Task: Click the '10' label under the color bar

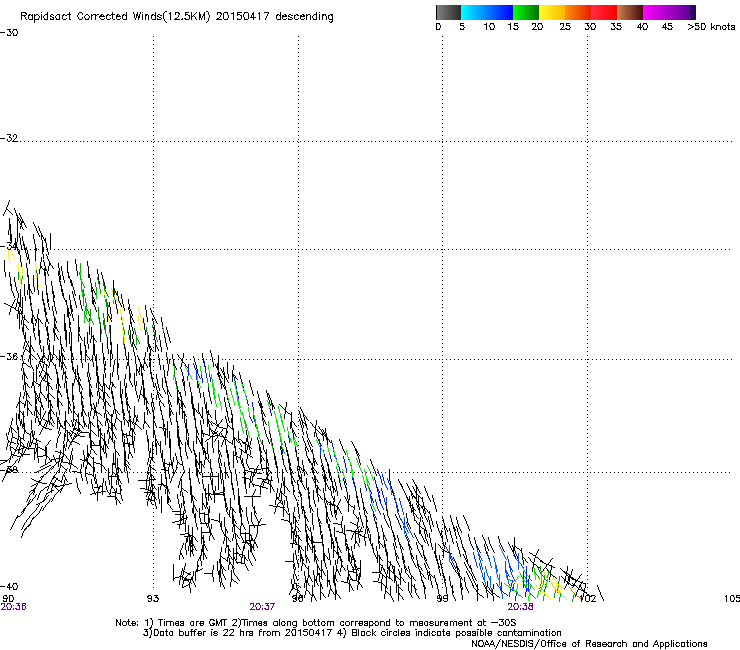Action: pyautogui.click(x=489, y=27)
